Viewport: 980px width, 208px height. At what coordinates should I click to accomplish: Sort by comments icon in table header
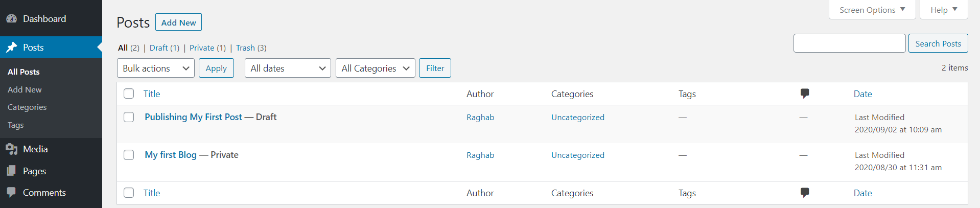pyautogui.click(x=805, y=94)
